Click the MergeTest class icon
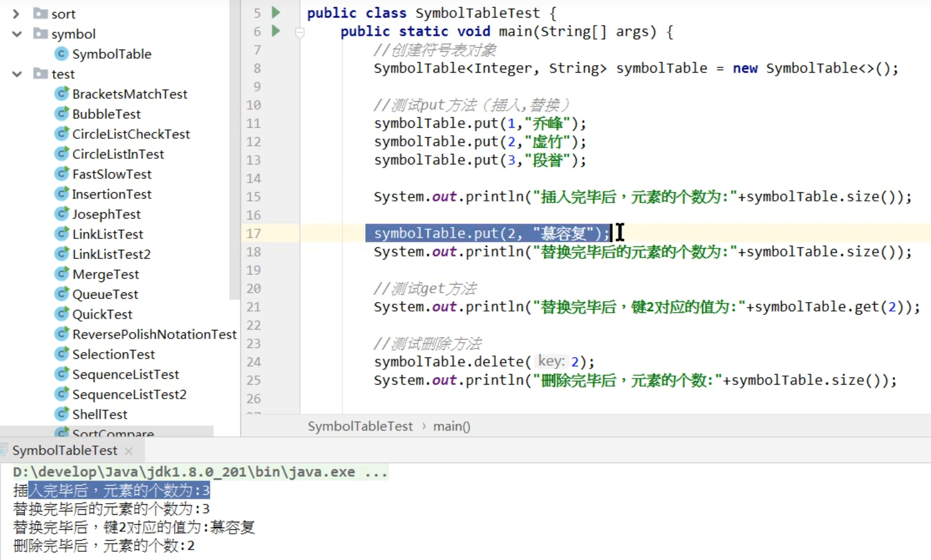This screenshot has height=560, width=931. (61, 273)
